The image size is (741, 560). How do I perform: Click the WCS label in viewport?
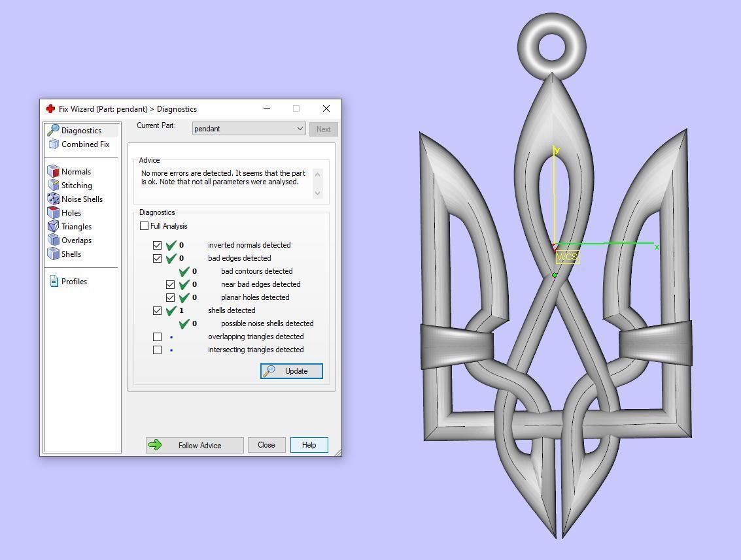pyautogui.click(x=567, y=257)
